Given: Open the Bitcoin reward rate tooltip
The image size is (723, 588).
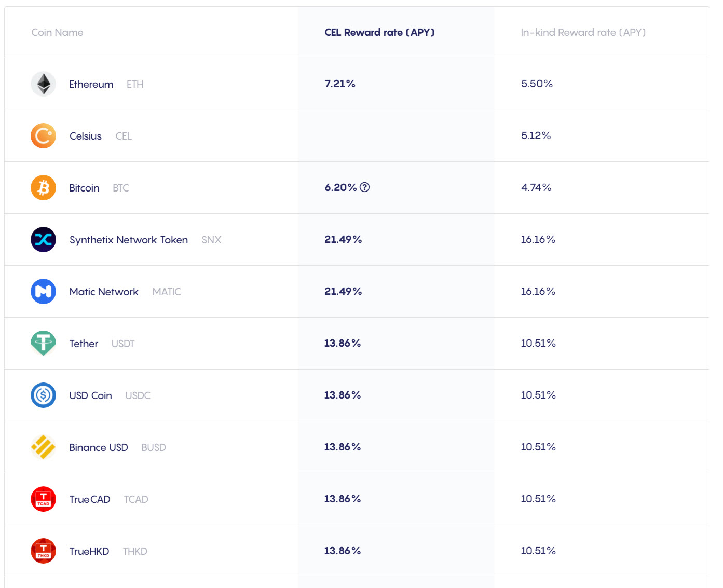Looking at the screenshot, I should click(365, 187).
